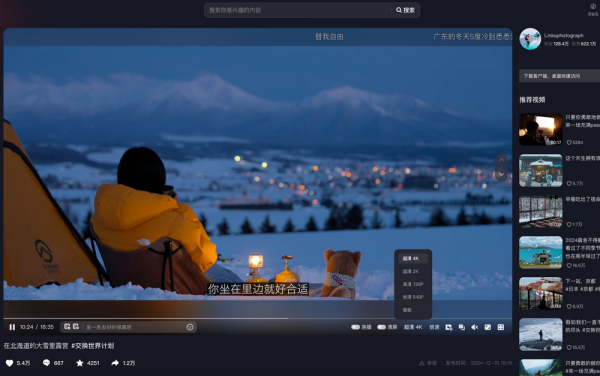The height and width of the screenshot is (376, 600).
Task: Click the watch-later icon in player bar
Action: (x=449, y=327)
